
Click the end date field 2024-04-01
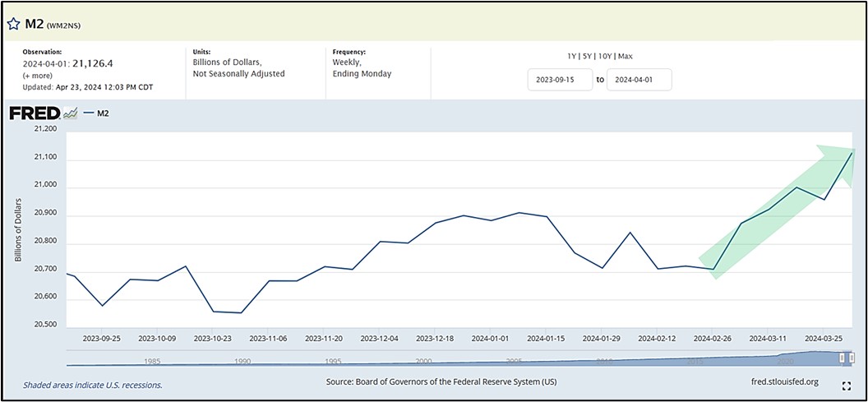pos(639,80)
